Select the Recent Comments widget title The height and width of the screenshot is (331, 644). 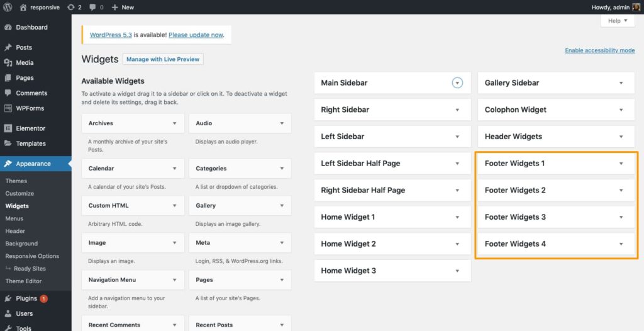click(114, 325)
